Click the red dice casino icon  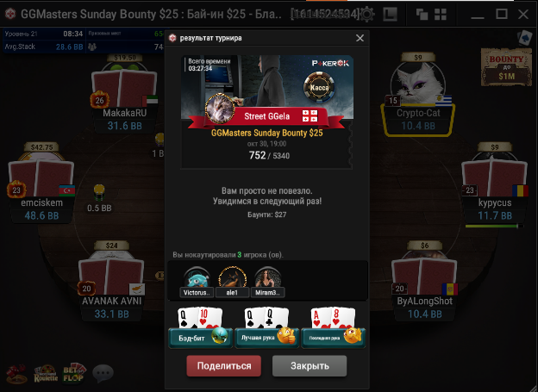(x=17, y=374)
